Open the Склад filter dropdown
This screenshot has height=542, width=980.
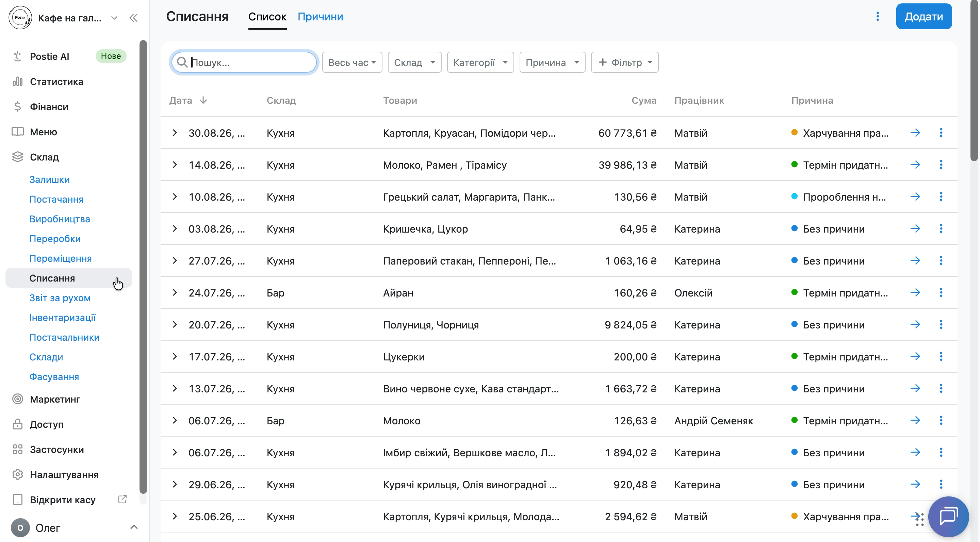[x=414, y=62]
